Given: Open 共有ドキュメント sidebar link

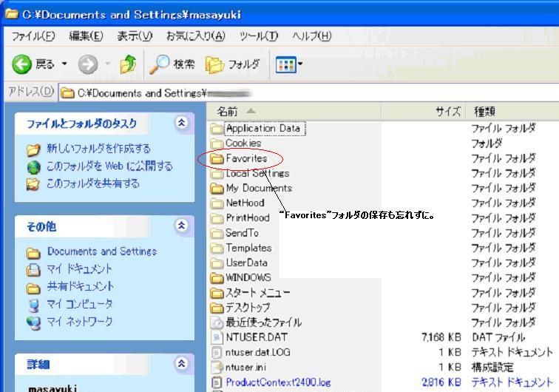Looking at the screenshot, I should pyautogui.click(x=81, y=286).
